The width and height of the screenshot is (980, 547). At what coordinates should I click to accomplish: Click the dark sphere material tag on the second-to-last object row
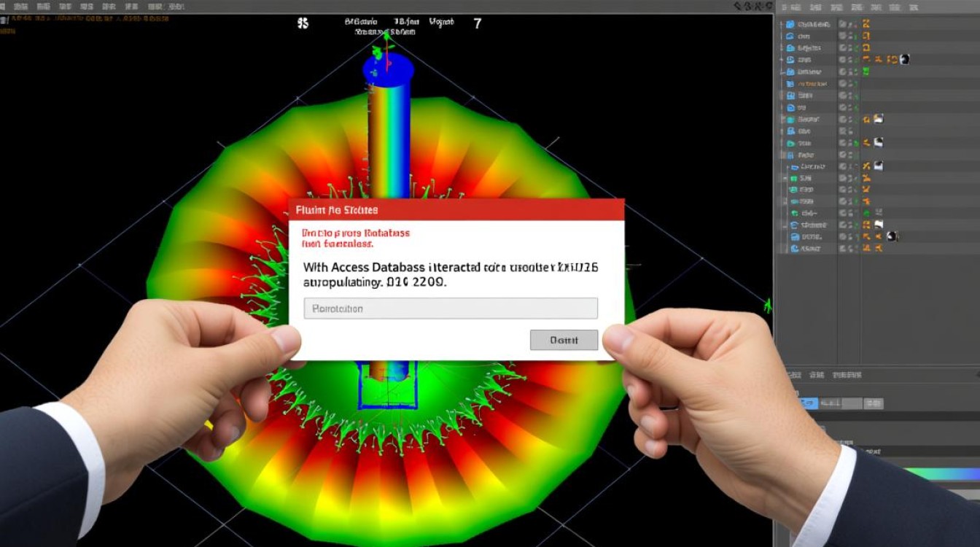coord(892,237)
